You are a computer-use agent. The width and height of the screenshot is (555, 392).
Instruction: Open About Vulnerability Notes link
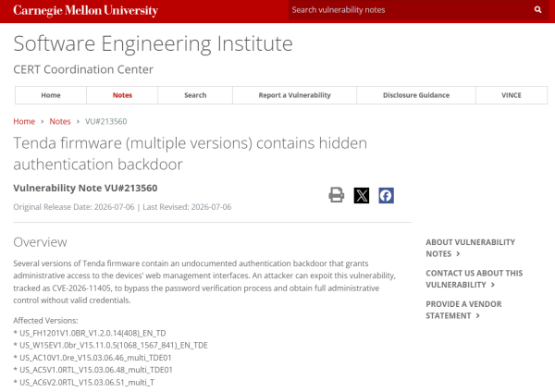pos(470,248)
